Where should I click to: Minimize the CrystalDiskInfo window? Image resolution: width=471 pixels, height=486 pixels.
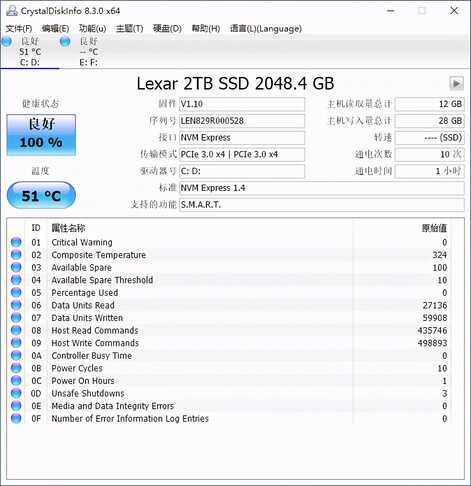tap(391, 11)
